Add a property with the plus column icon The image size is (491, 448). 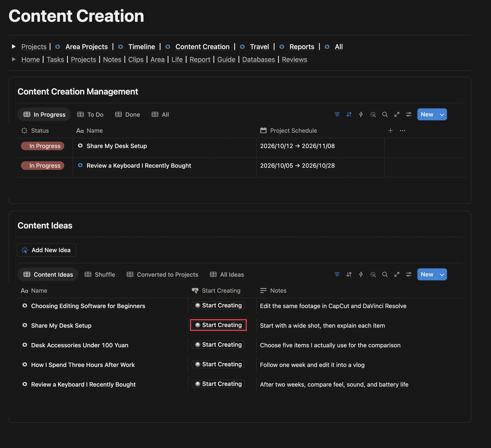(x=390, y=131)
